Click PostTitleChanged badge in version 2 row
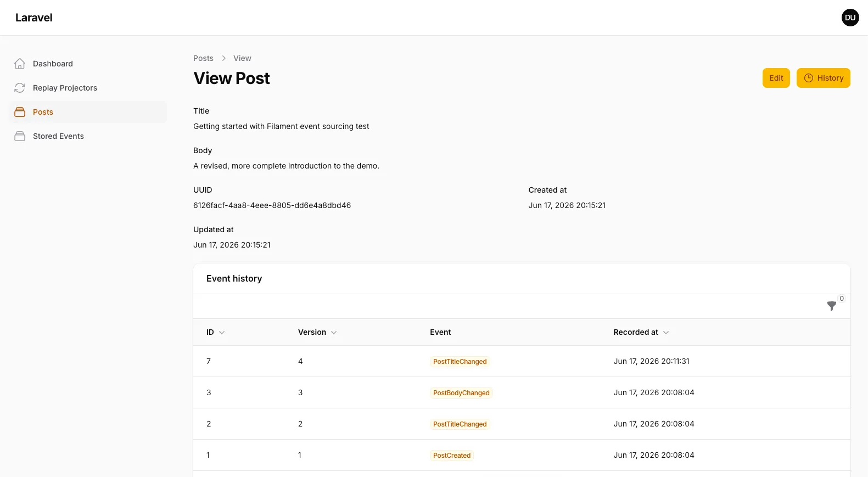The image size is (868, 477). click(460, 424)
